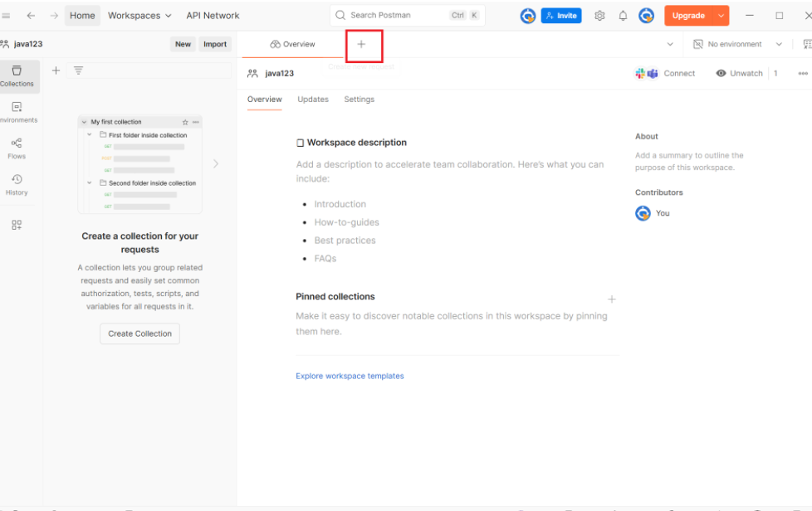Screen dimensions: 812x511
Task: Go forward with the right arrow
Action: [x=54, y=16]
